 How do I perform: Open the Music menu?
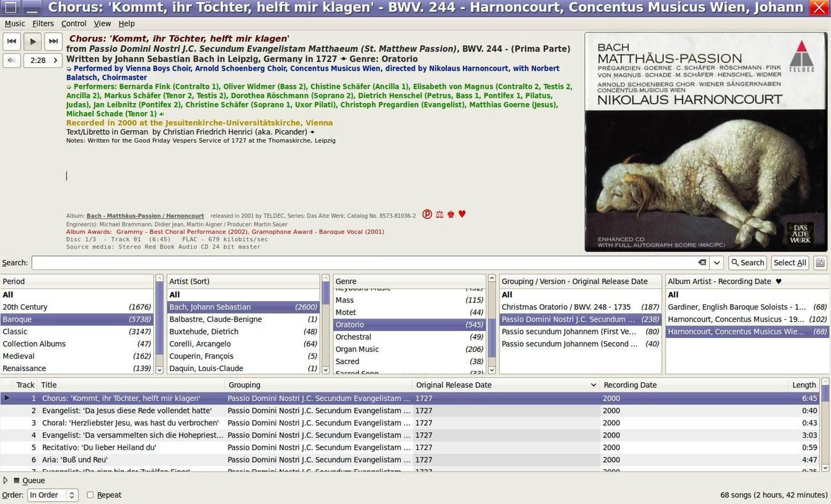(15, 24)
